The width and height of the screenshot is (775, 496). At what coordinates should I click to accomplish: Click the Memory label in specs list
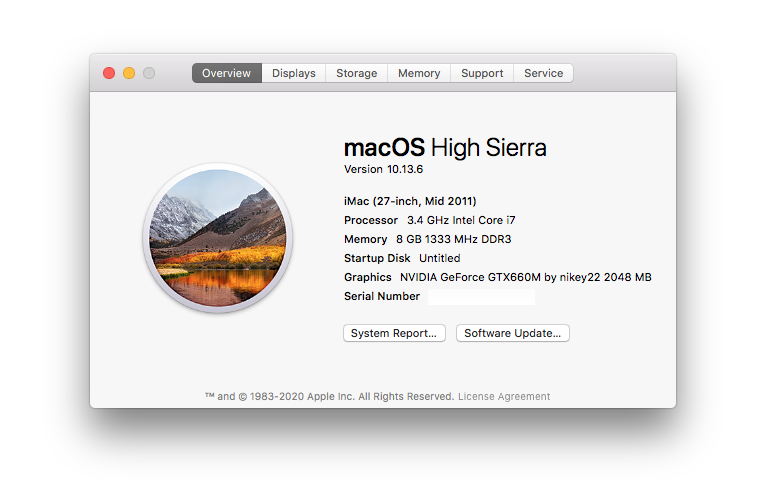tap(365, 239)
